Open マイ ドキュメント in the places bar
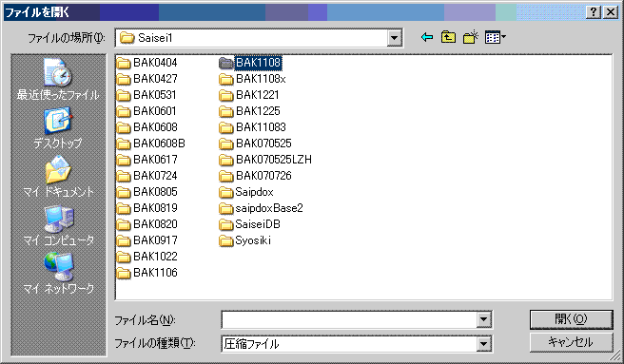 click(58, 176)
